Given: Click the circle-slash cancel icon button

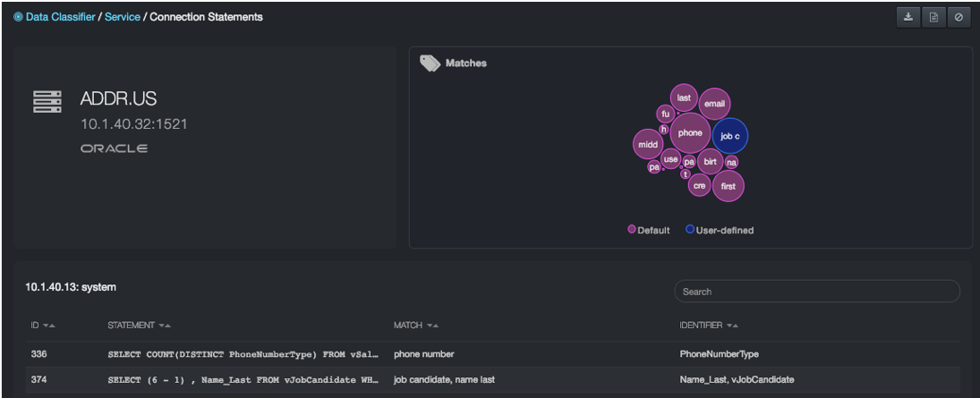Looking at the screenshot, I should tap(959, 17).
